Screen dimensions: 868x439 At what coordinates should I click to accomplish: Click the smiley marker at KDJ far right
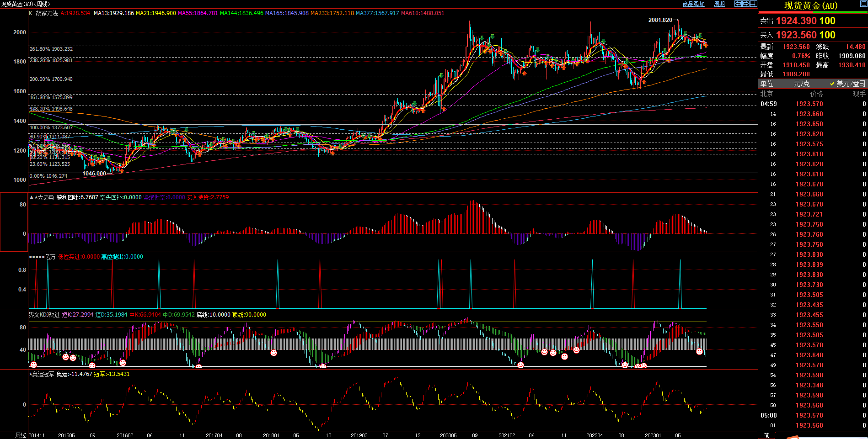(x=699, y=351)
